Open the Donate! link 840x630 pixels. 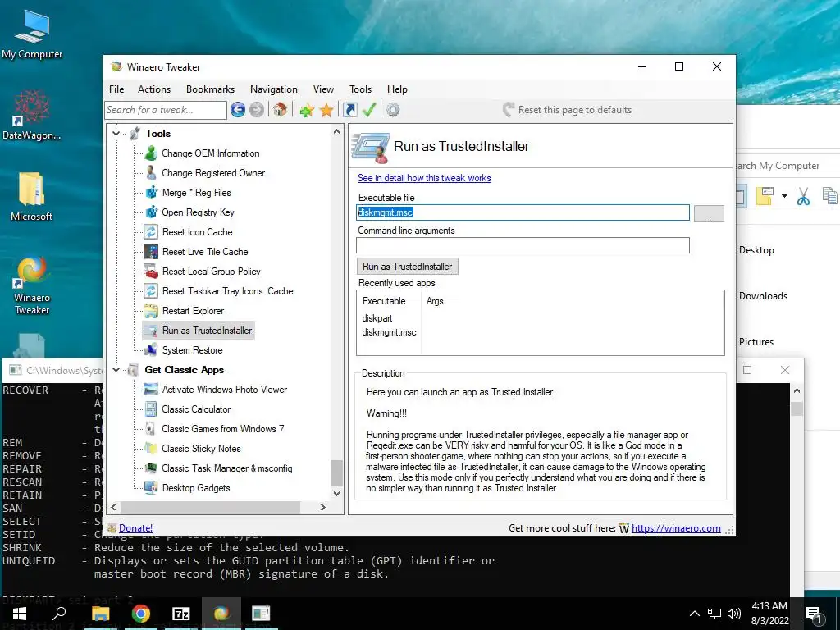135,528
